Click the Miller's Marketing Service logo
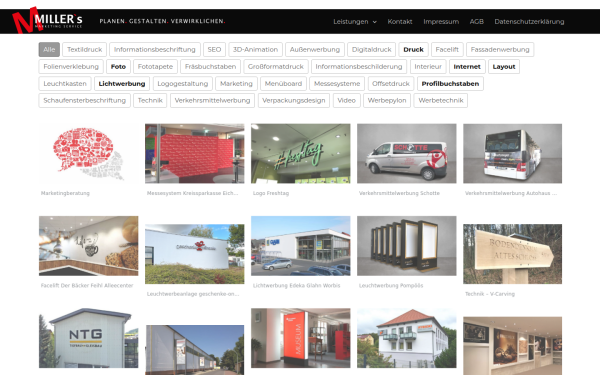Image resolution: width=600 pixels, height=375 pixels. tap(47, 20)
